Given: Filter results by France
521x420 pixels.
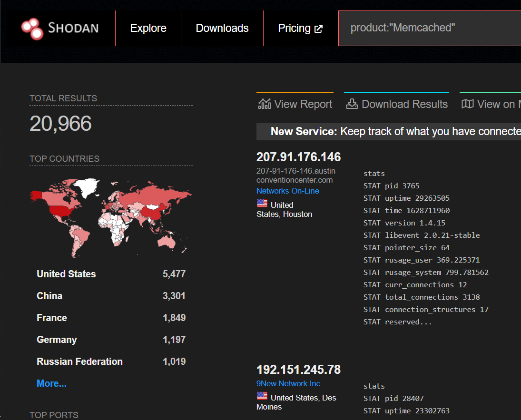Looking at the screenshot, I should pos(52,318).
